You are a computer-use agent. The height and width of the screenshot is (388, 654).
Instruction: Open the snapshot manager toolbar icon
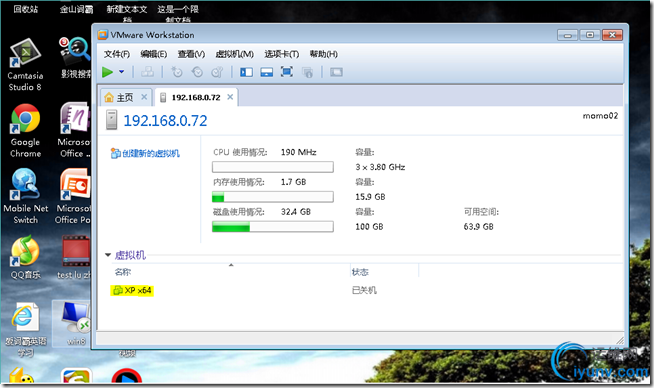pos(217,72)
